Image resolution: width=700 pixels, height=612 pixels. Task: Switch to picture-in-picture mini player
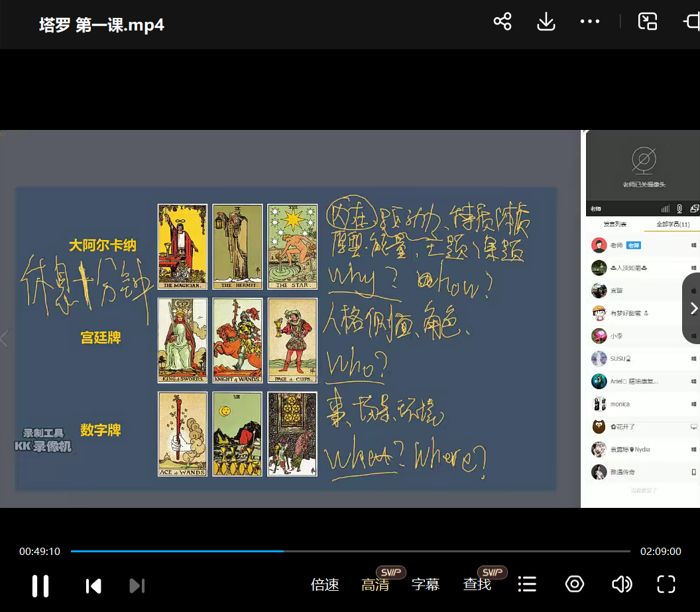pos(648,21)
